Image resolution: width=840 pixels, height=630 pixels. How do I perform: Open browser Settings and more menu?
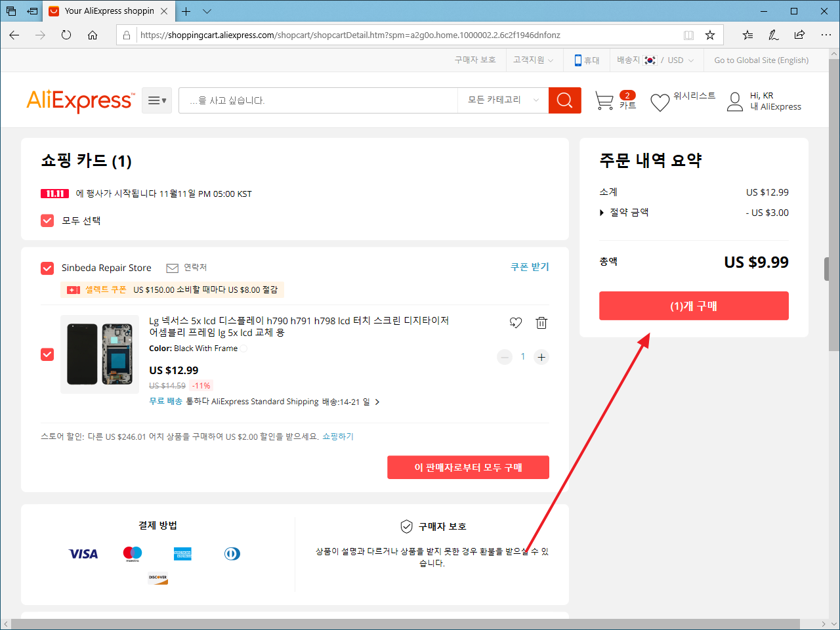tap(826, 35)
